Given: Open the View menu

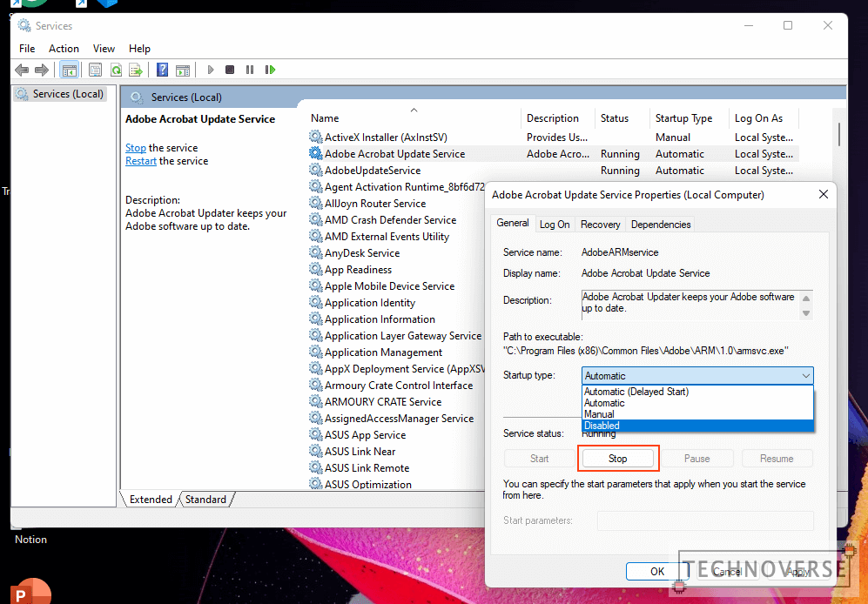Looking at the screenshot, I should [x=104, y=49].
